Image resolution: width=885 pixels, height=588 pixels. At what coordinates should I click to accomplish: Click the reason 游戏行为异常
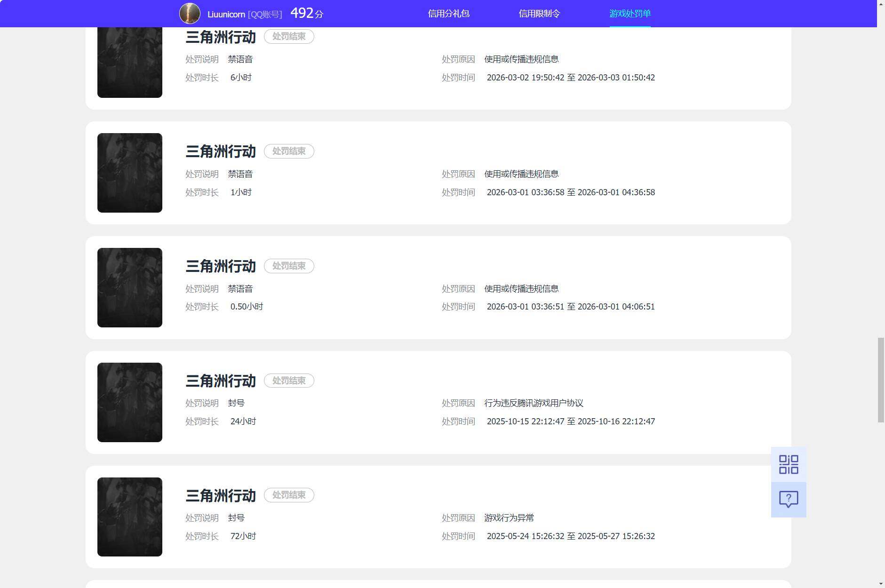(x=509, y=518)
